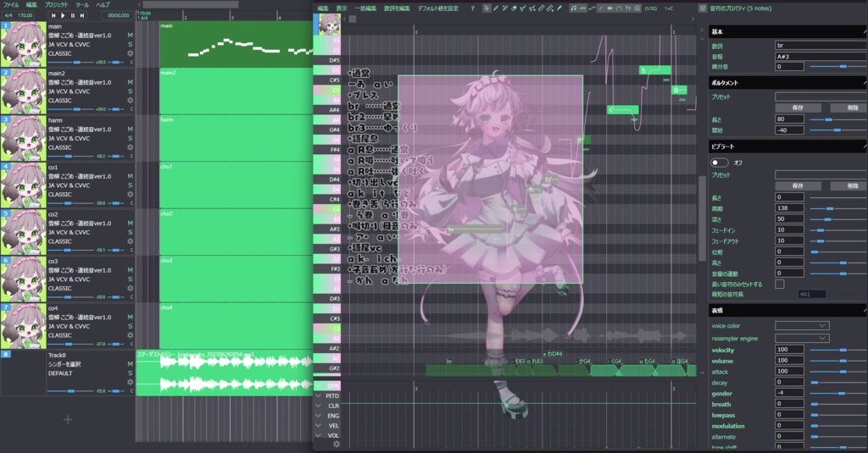Solo track co2
The image size is (868, 453).
(x=130, y=232)
